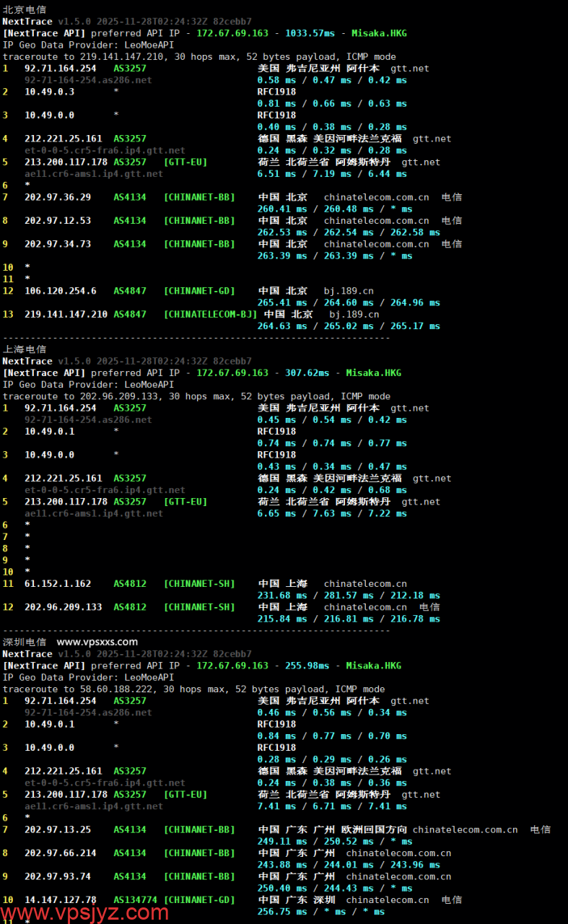Select the 北京电信 section heading

click(x=25, y=9)
